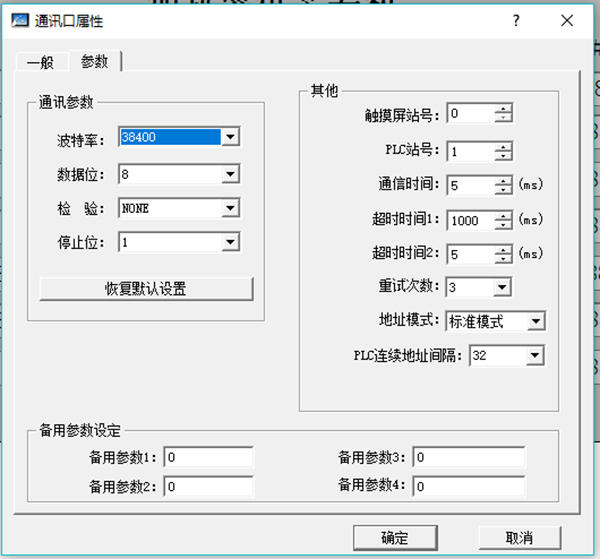Increase 触摸屏站号 with up arrow
Image resolution: width=600 pixels, height=559 pixels.
(503, 109)
